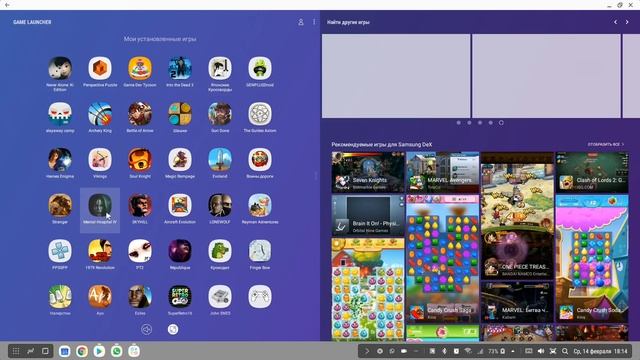Launch slayaway camp skull icon
640x360 pixels.
(x=60, y=114)
